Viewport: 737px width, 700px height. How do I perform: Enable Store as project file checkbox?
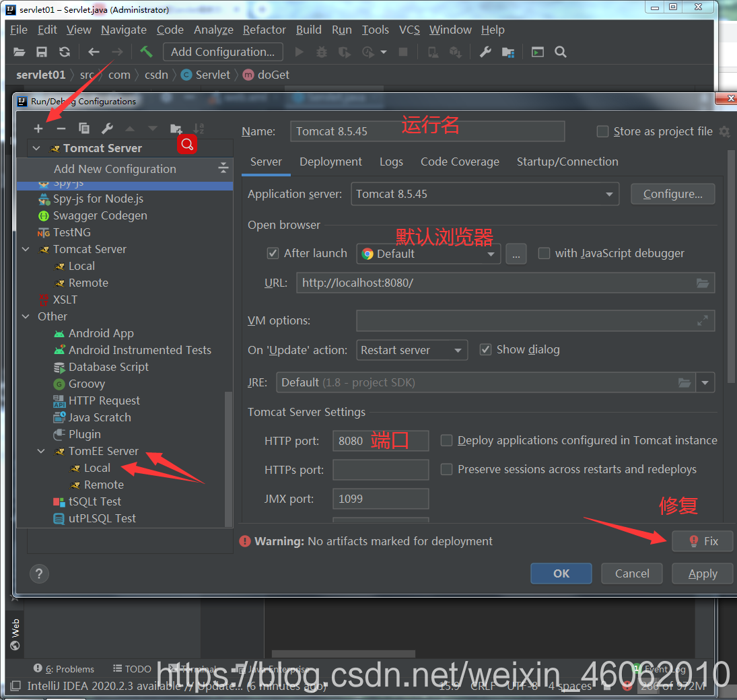point(602,131)
